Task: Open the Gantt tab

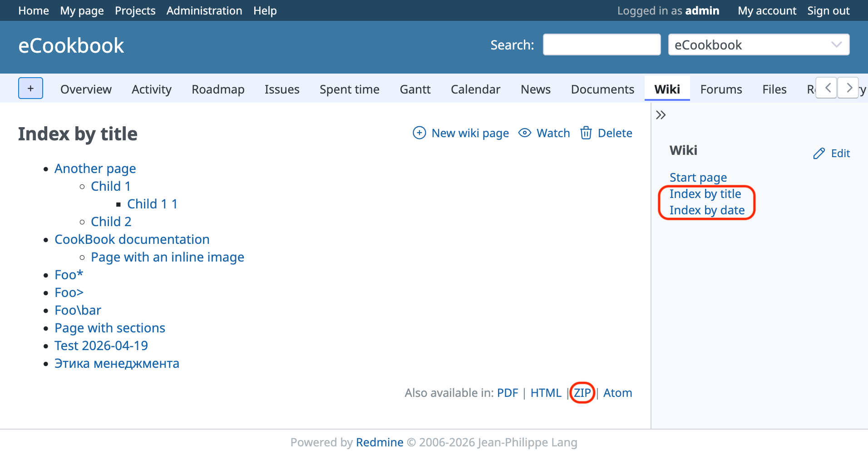Action: (x=415, y=89)
